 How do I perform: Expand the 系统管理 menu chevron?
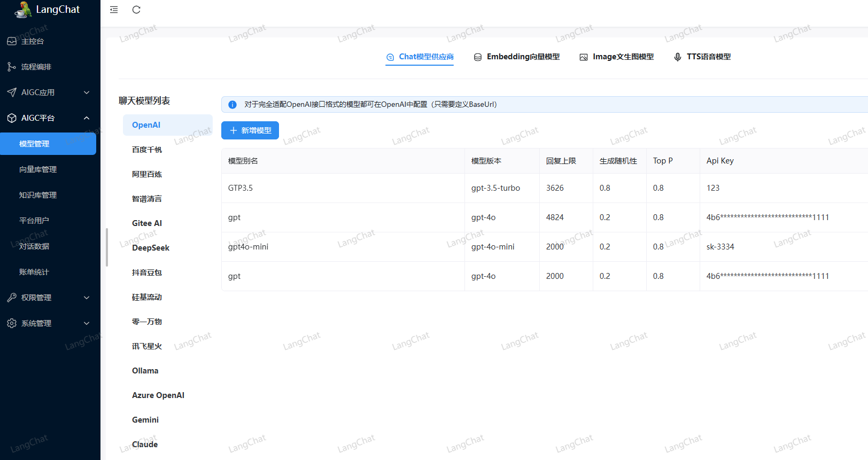click(x=87, y=323)
